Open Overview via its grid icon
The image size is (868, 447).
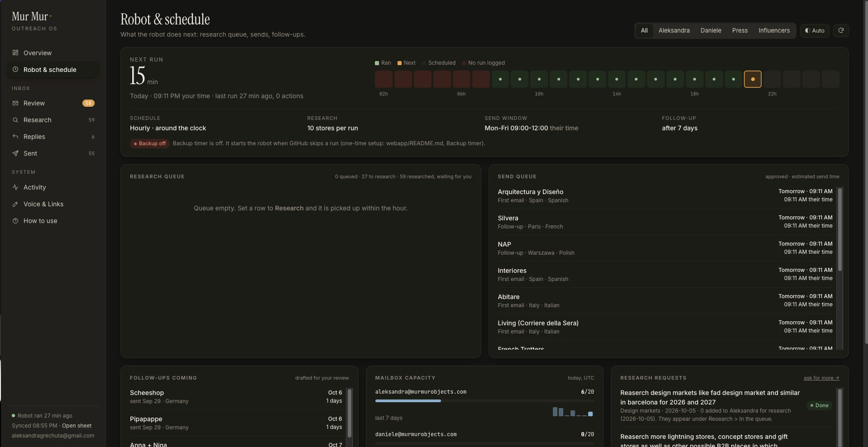coord(15,52)
